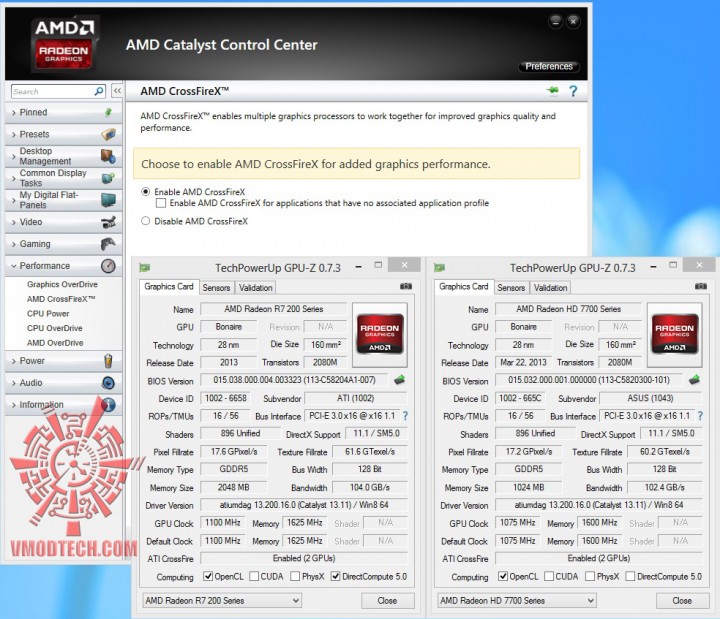This screenshot has height=619, width=720.
Task: Click Radeon logo in R7 200 GPU-Z window
Action: click(x=380, y=335)
